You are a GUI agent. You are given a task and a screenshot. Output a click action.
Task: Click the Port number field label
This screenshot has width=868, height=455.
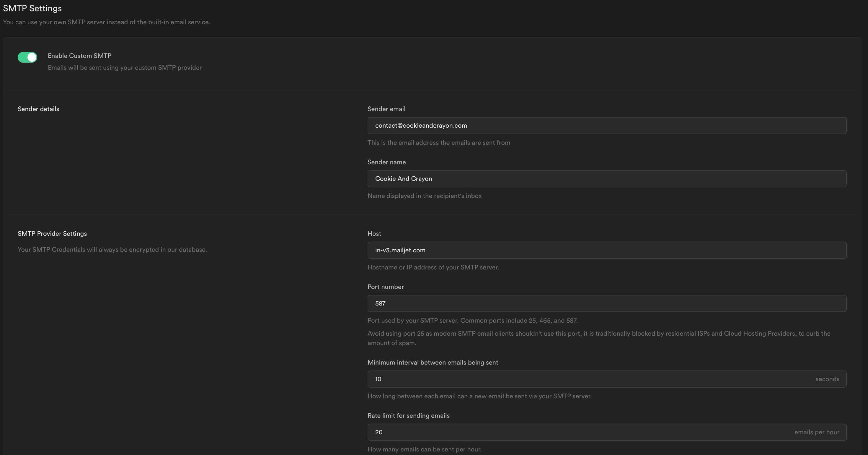(x=385, y=287)
